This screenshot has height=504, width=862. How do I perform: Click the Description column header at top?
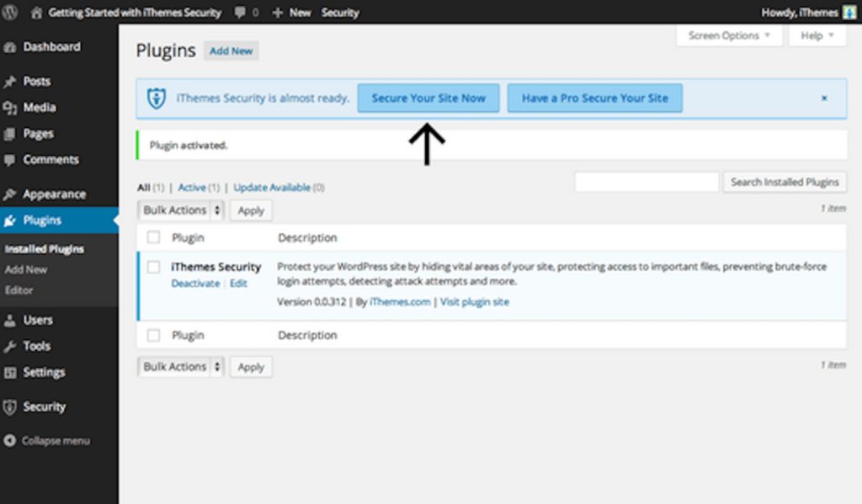(307, 238)
